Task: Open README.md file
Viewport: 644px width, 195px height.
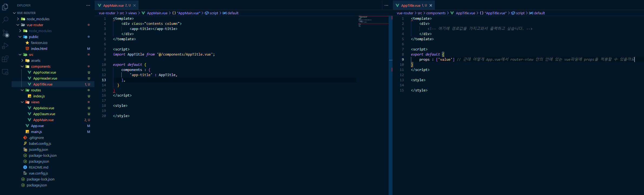Action: (53, 167)
